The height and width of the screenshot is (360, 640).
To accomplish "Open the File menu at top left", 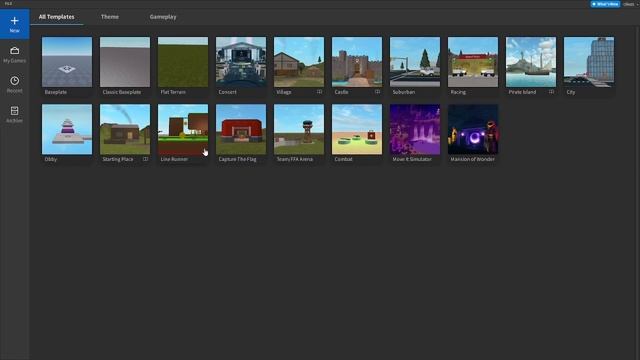I will coord(8,3).
